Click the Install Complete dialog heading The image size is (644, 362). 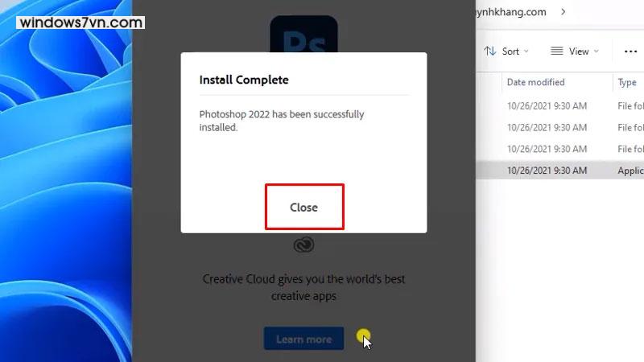pyautogui.click(x=244, y=80)
